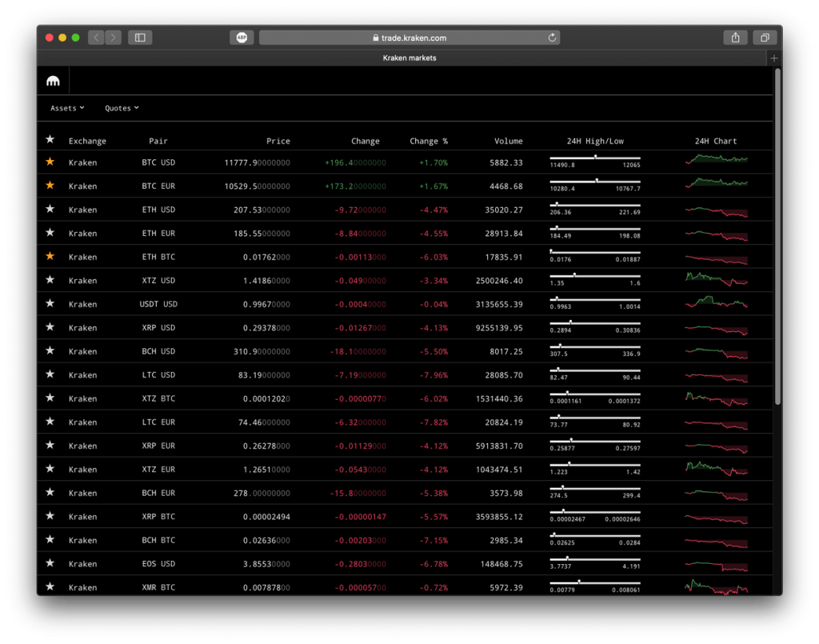Viewport: 819px width, 644px height.
Task: Favorite the XMR BTC pair star
Action: click(50, 586)
